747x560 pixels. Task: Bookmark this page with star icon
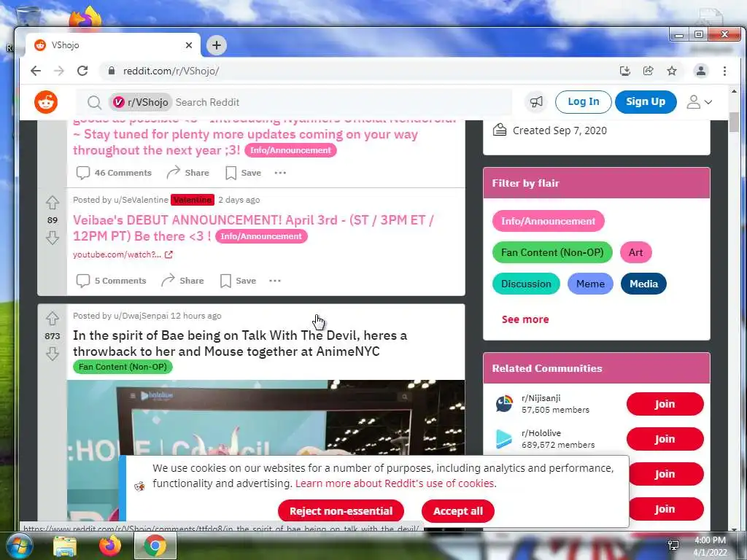coord(672,71)
